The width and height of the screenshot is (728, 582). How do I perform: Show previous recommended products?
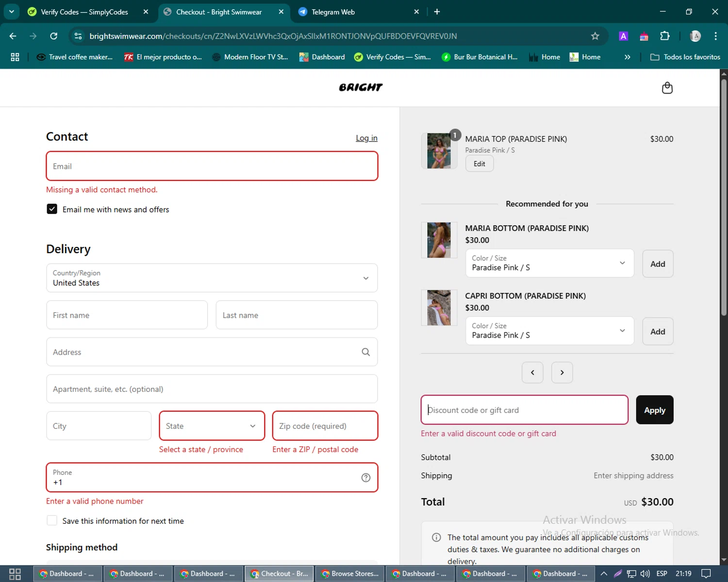[x=532, y=372]
